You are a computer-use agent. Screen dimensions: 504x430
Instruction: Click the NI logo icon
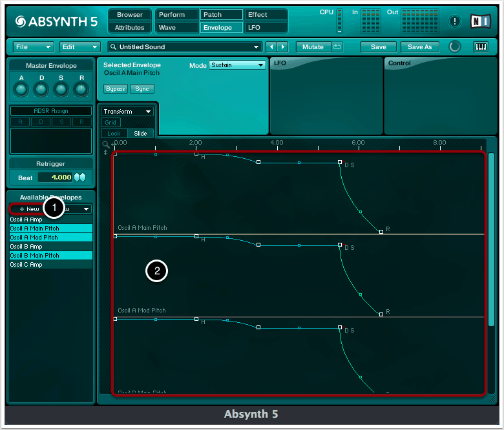[479, 21]
